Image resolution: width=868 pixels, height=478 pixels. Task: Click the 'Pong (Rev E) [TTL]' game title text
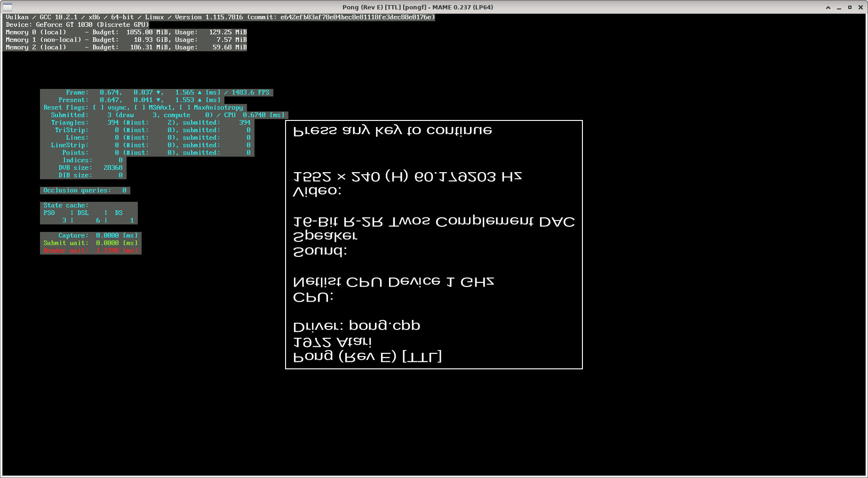367,357
